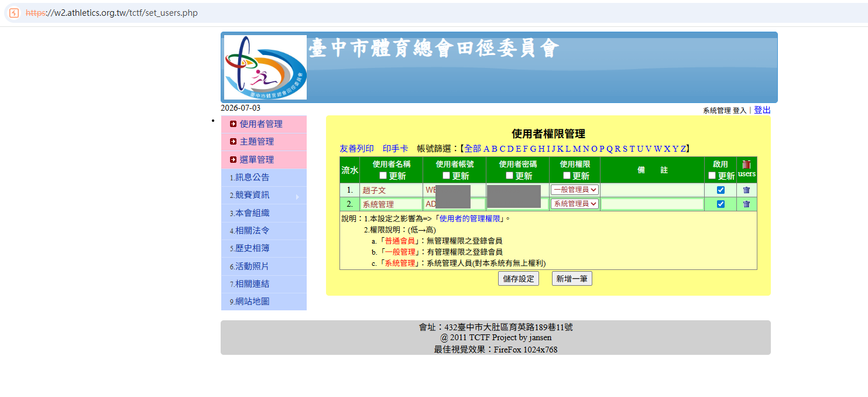Click the site information icon in the address bar
Viewport: 868px width, 397px height.
pos(14,13)
